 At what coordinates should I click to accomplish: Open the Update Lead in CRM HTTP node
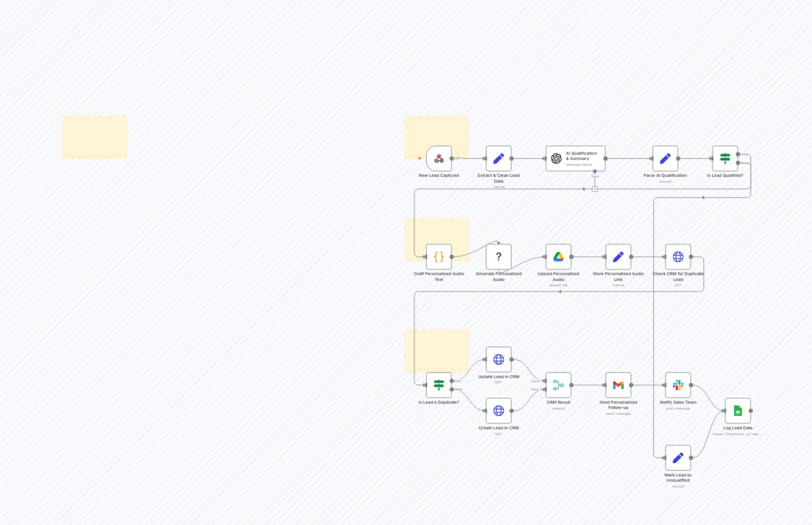click(498, 360)
